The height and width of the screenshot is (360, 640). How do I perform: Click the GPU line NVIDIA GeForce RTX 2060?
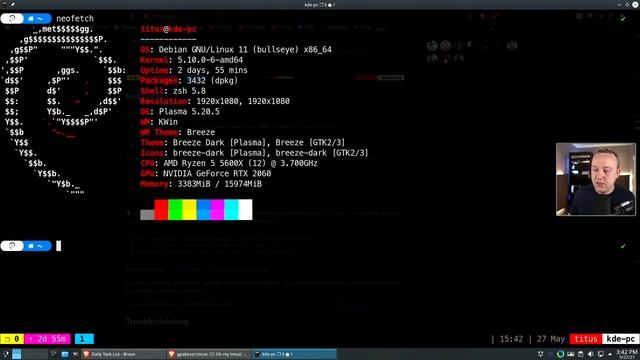(x=206, y=173)
